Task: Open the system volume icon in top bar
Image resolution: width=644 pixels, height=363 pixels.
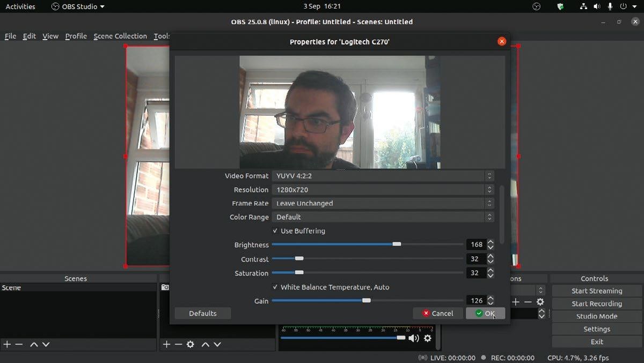Action: point(597,6)
